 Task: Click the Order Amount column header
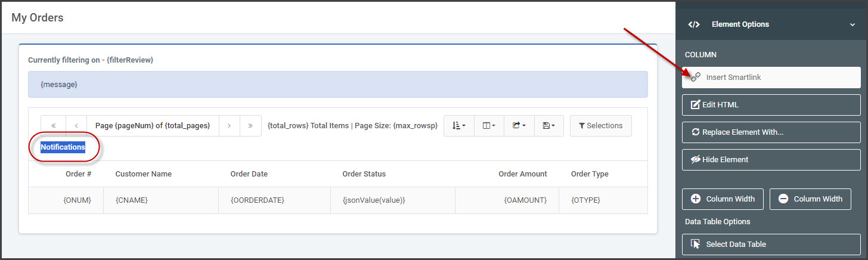523,174
